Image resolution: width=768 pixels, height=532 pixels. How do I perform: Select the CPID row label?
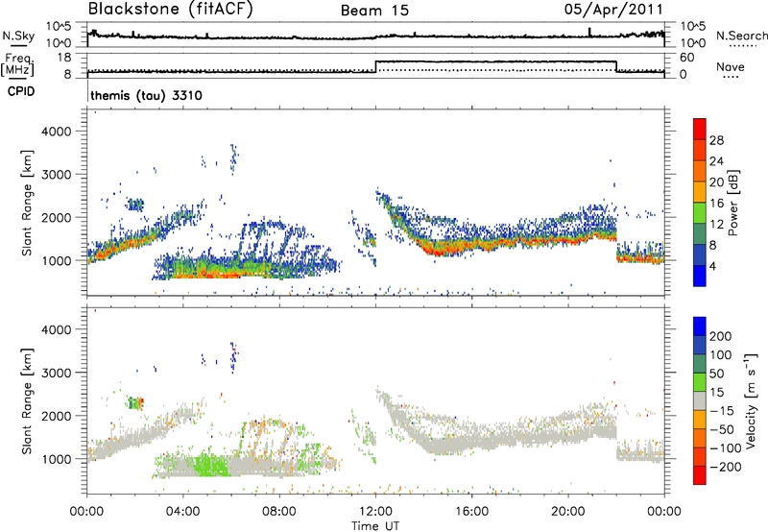point(21,91)
